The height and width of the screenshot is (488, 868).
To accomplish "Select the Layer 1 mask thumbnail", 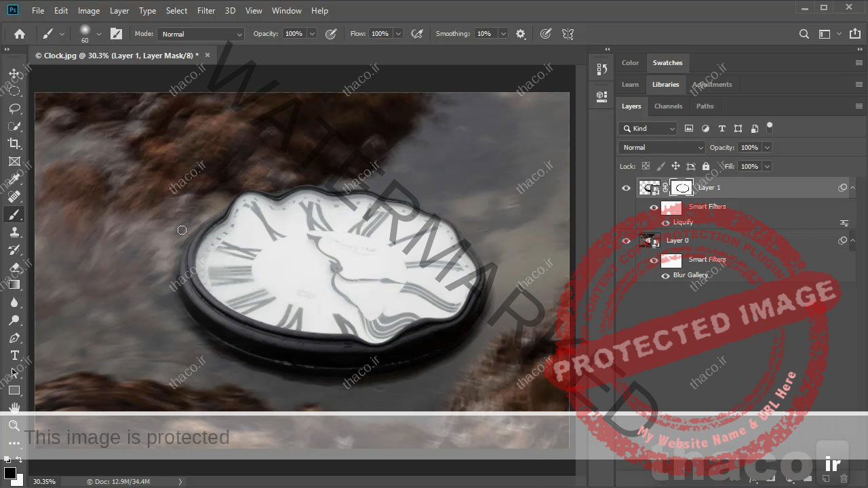I will [x=682, y=188].
